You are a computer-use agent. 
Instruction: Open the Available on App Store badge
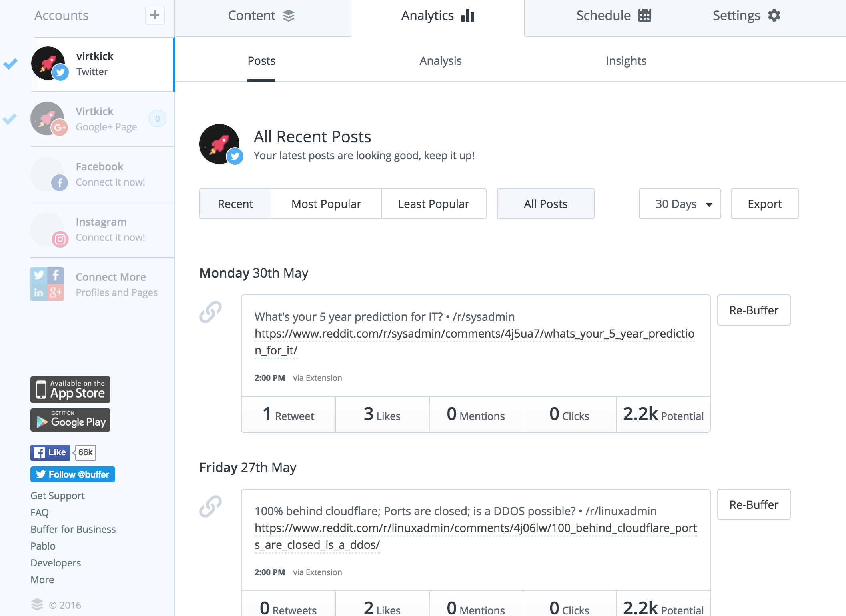click(x=70, y=390)
